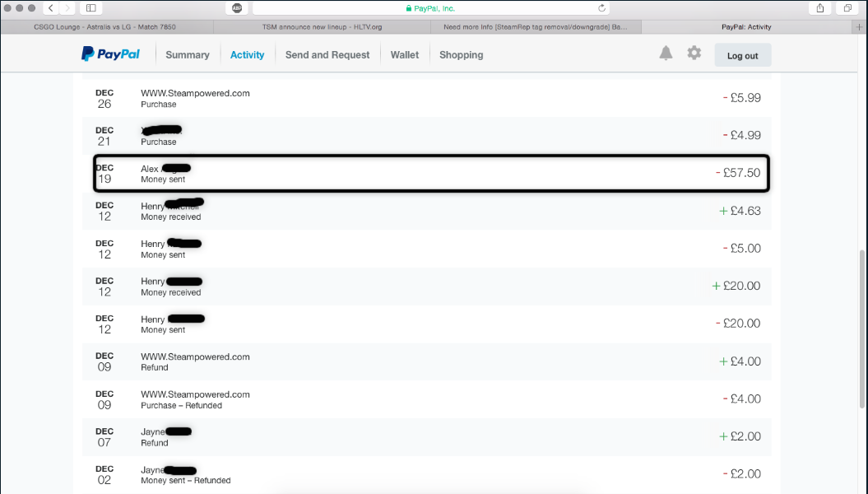868x494 pixels.
Task: Open a new tab with the plus button
Action: [x=860, y=26]
